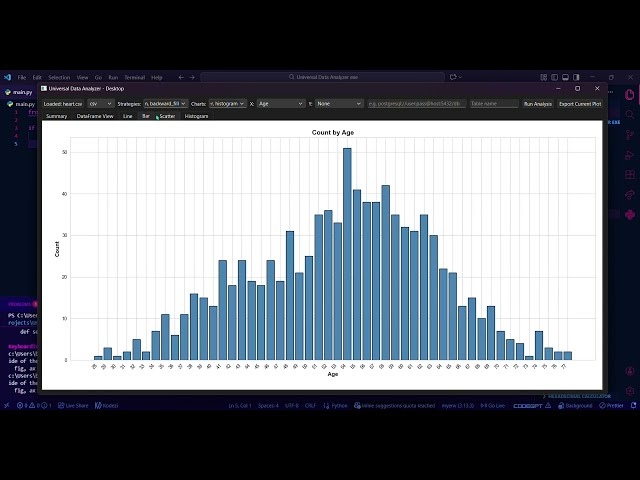640x480 pixels.
Task: Switch to the Line tab
Action: [x=127, y=116]
